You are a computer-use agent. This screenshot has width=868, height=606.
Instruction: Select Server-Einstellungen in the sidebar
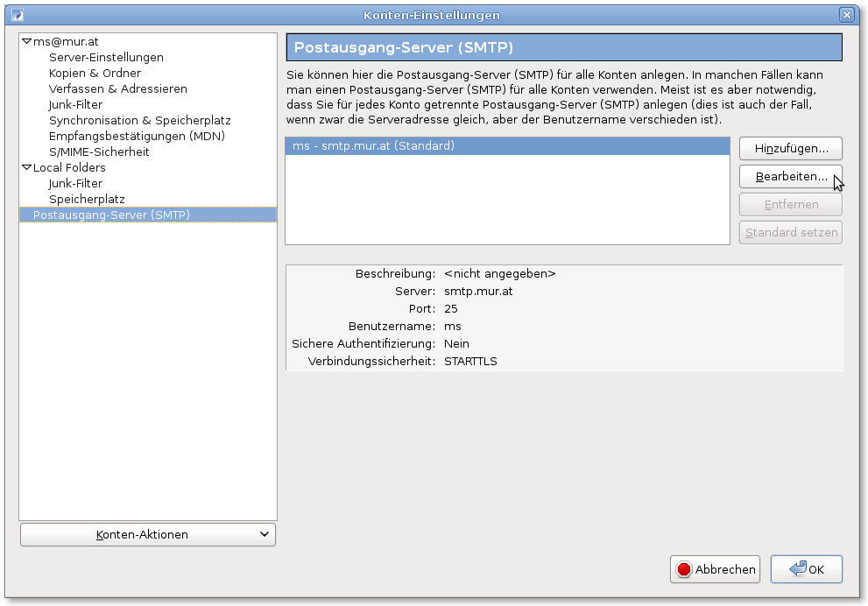coord(106,58)
